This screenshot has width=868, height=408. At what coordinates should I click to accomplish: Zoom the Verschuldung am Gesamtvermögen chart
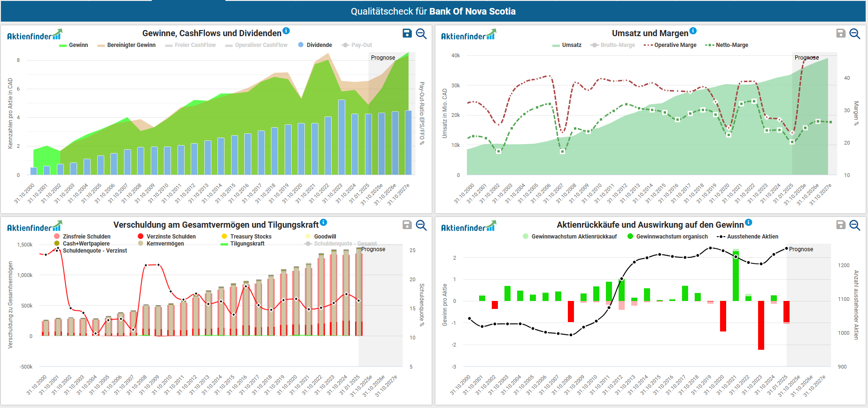point(421,225)
